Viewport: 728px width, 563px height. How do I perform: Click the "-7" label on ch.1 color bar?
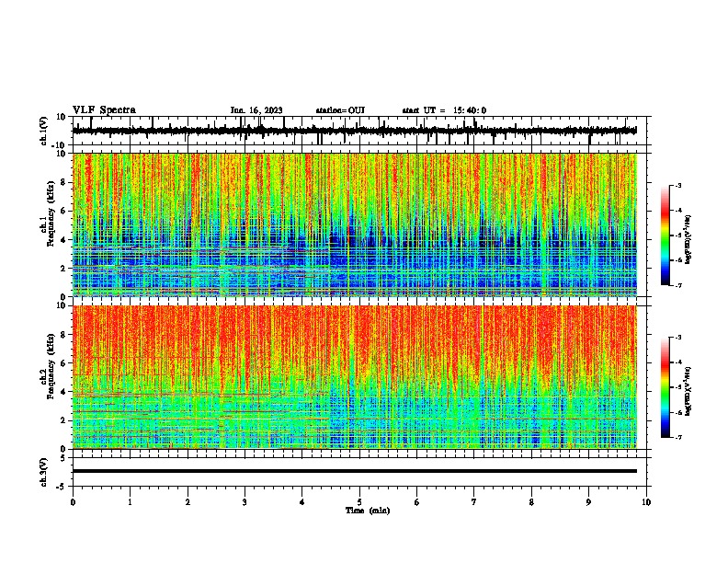(677, 285)
